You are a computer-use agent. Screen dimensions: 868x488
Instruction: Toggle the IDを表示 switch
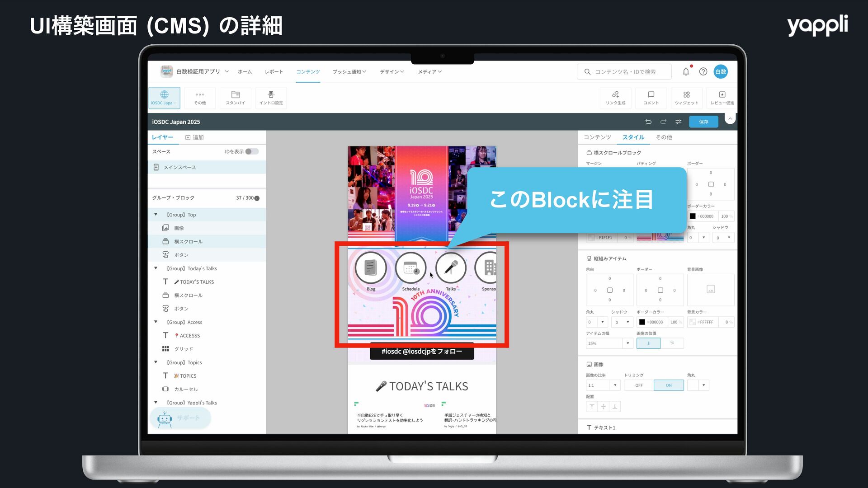click(x=252, y=151)
